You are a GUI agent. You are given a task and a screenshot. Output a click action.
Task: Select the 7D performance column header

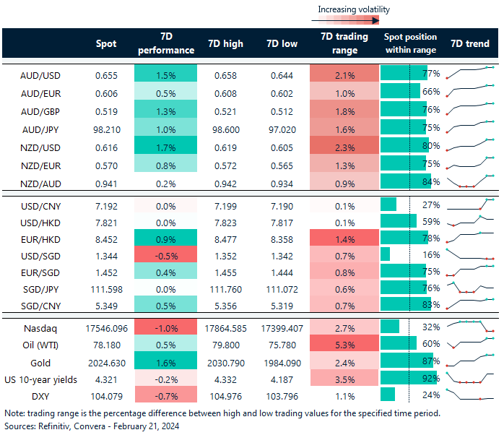[166, 44]
